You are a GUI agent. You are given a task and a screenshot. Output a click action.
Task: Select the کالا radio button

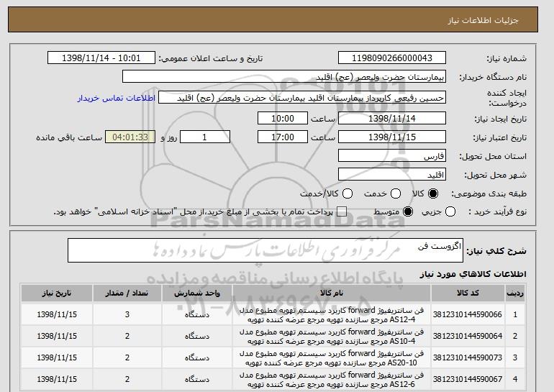[x=433, y=193]
